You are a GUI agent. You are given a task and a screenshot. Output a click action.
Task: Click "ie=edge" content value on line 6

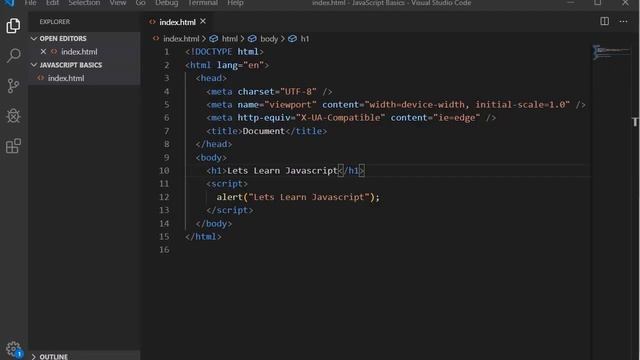click(456, 118)
